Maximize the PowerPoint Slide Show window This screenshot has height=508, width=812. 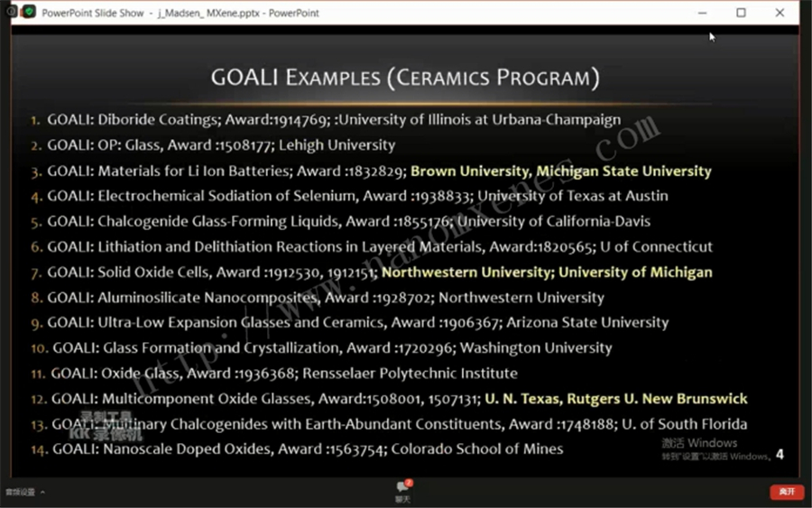tap(741, 13)
